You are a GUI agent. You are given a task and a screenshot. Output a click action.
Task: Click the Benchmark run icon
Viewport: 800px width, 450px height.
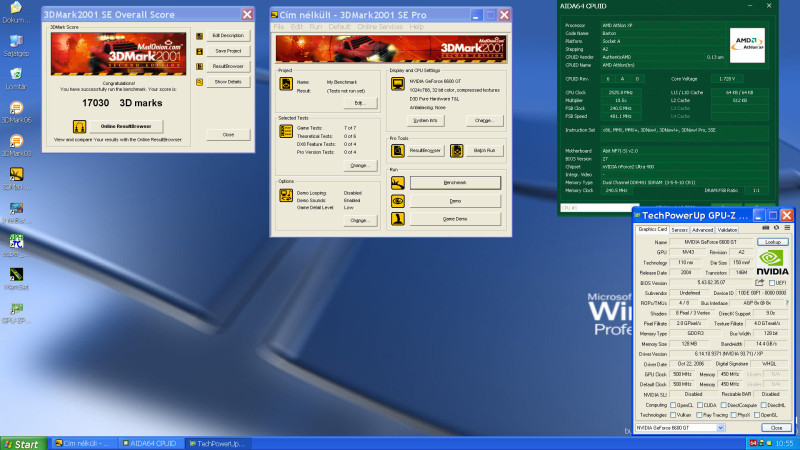click(x=397, y=183)
